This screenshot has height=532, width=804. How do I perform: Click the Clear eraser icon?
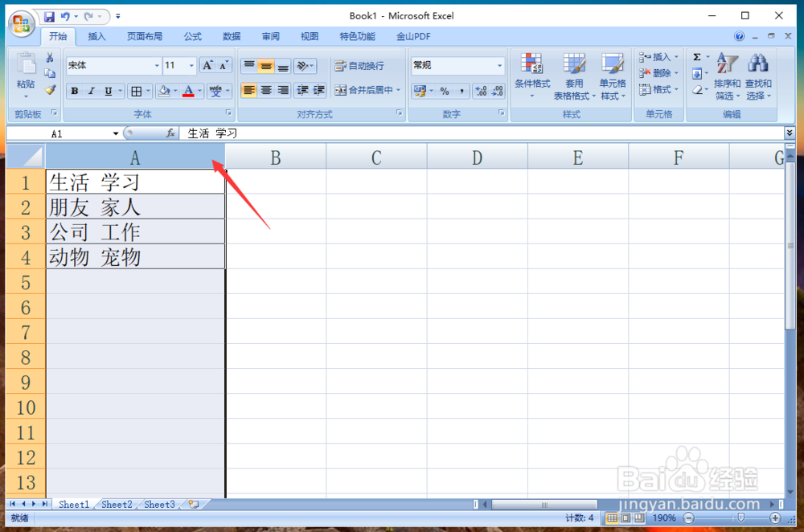click(x=697, y=90)
